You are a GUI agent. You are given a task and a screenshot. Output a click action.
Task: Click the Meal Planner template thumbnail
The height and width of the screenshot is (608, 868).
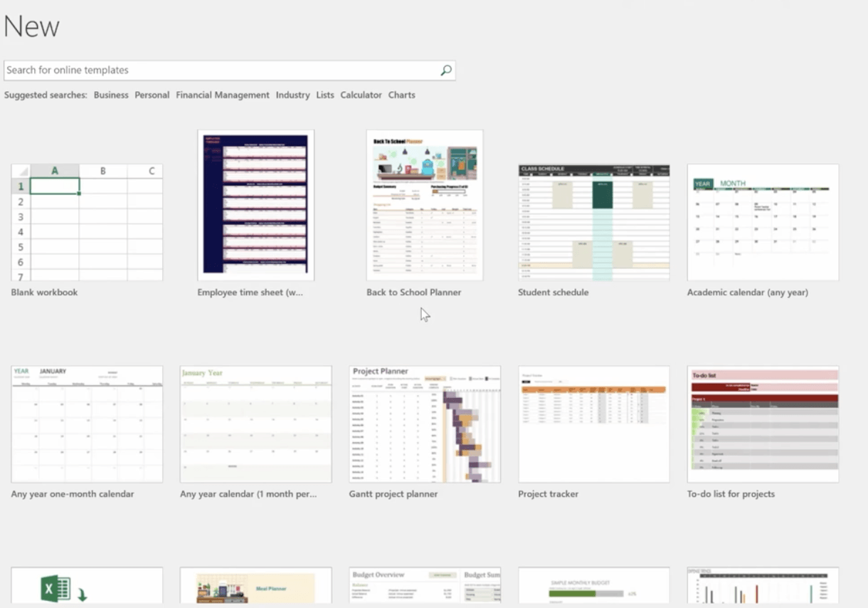point(255,587)
